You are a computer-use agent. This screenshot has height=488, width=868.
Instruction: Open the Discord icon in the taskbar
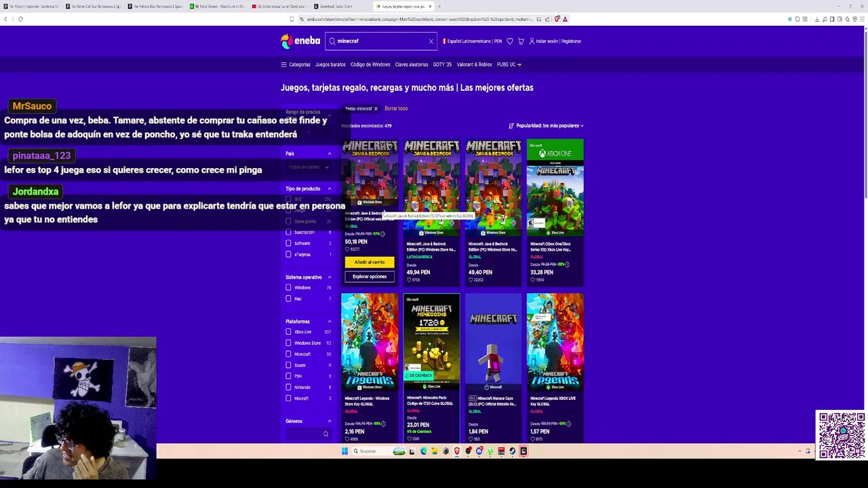479,451
